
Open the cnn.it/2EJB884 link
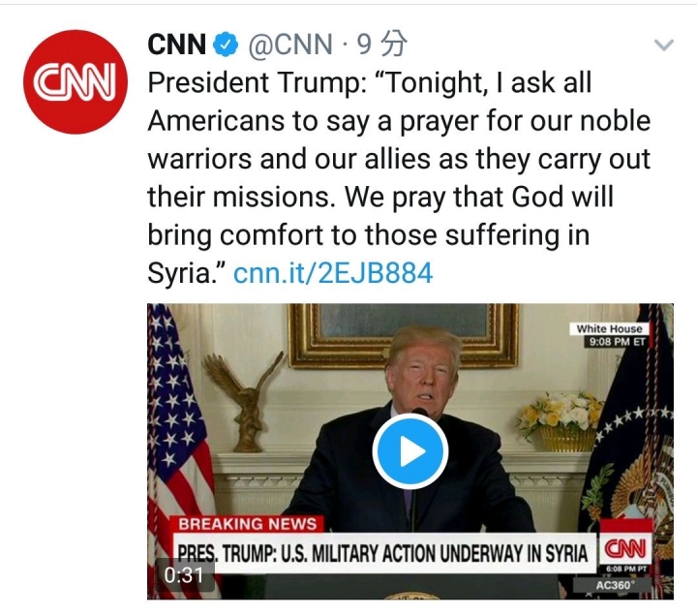pyautogui.click(x=333, y=272)
